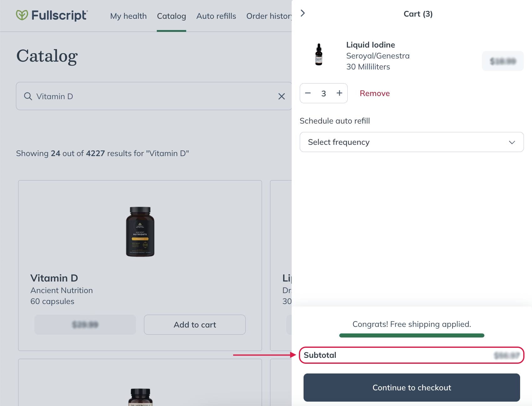Click the Ancient Nutrition brand text
The width and height of the screenshot is (532, 406).
62,290
